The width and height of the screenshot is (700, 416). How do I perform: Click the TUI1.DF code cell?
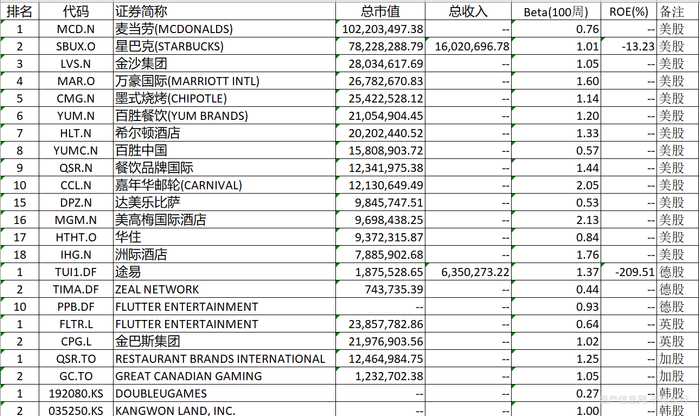76,272
